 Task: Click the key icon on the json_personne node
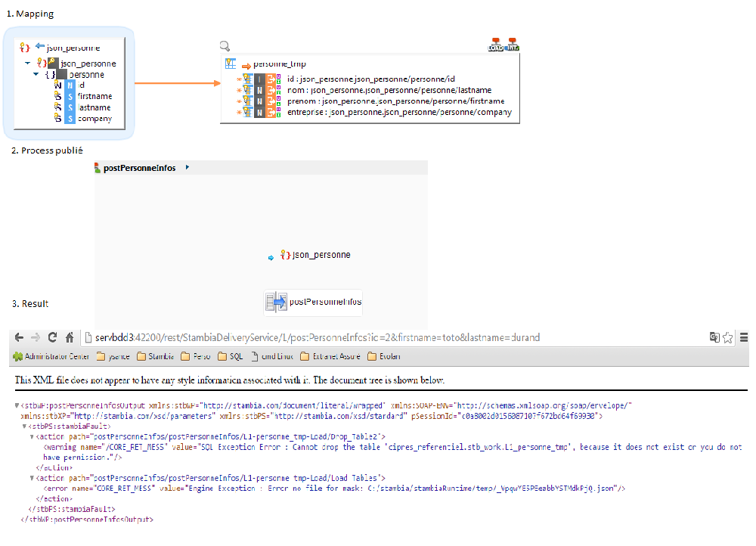51,63
